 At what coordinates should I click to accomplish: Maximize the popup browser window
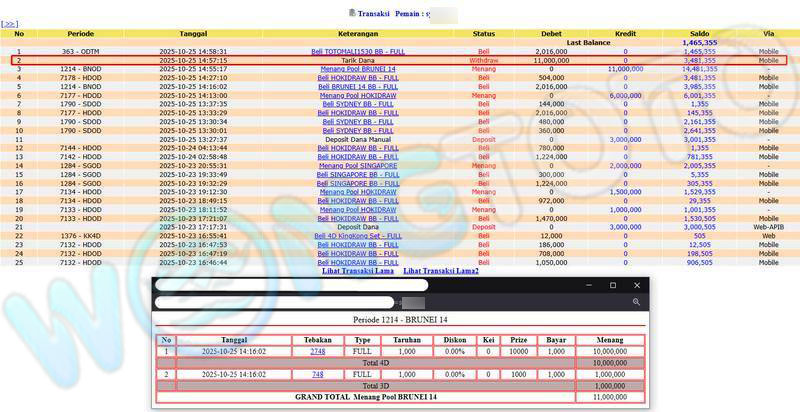(613, 286)
